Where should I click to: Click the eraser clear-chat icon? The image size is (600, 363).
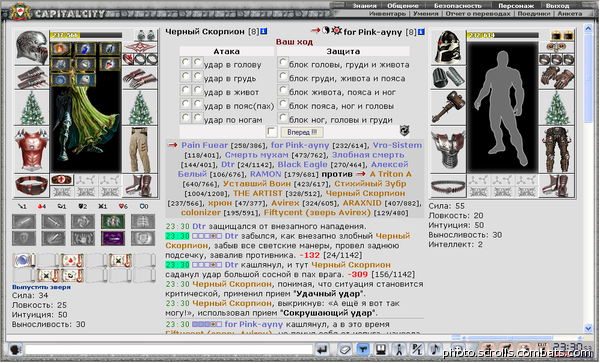345,349
